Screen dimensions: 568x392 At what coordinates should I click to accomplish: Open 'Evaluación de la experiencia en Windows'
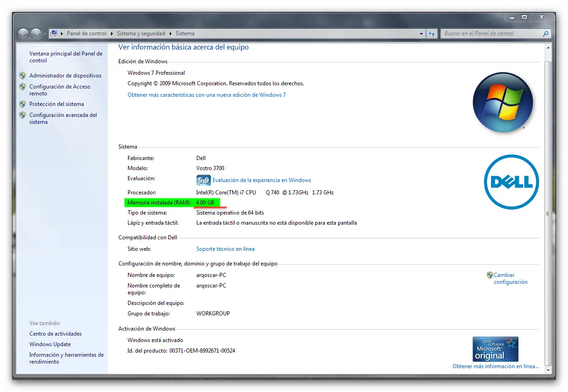262,180
